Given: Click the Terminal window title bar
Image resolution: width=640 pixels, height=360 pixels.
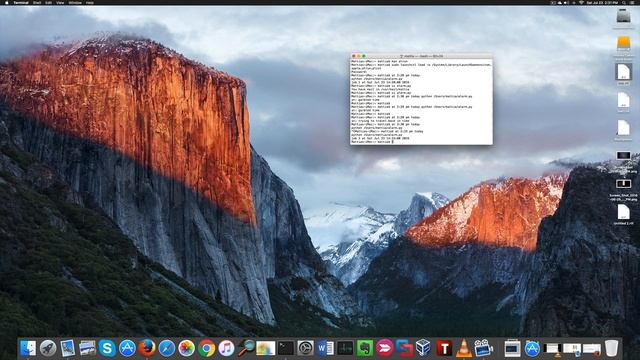Looking at the screenshot, I should (421, 56).
